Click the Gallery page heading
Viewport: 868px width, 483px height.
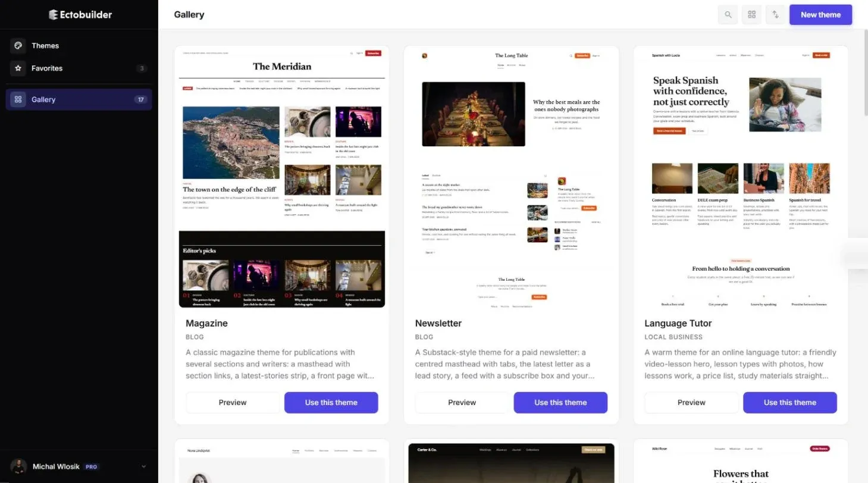point(189,15)
